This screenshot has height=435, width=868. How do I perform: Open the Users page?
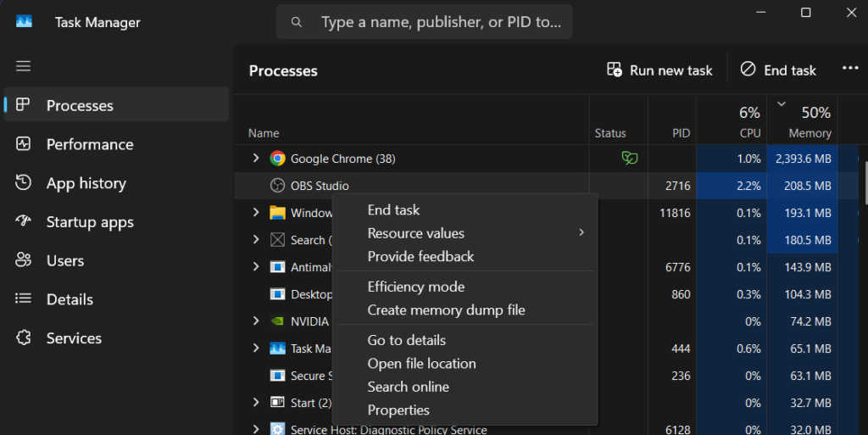(116, 260)
